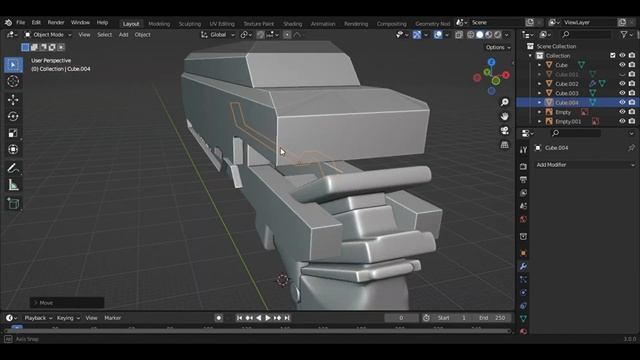Select wireframe viewport shading mode

pyautogui.click(x=471, y=35)
